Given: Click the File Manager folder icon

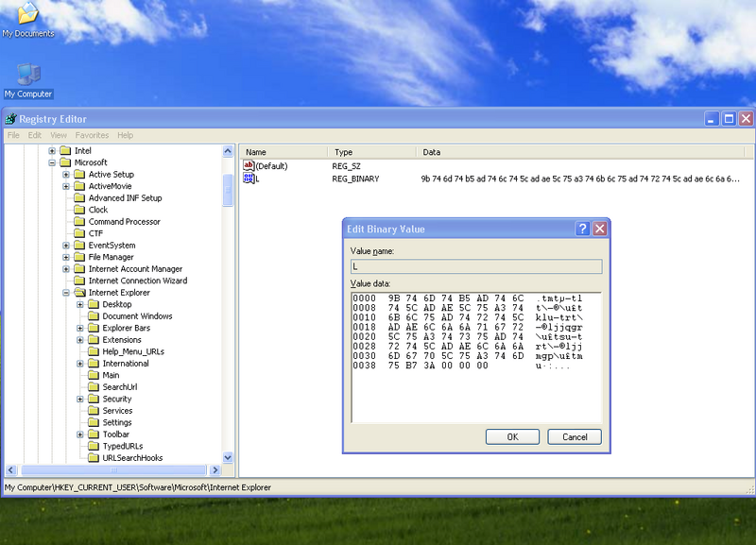Looking at the screenshot, I should point(79,257).
